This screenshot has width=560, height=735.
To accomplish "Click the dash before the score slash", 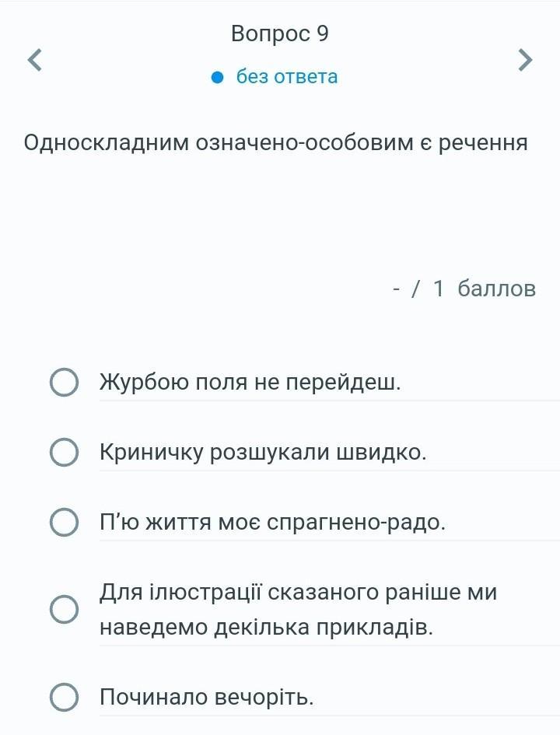I will (397, 289).
